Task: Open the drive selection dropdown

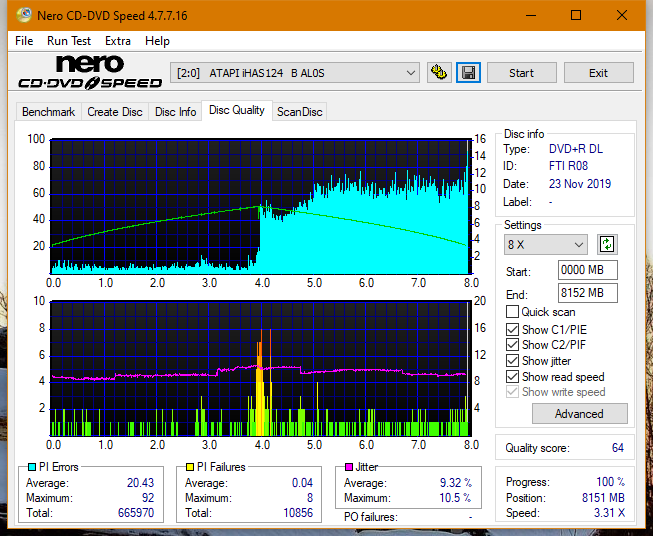Action: click(x=295, y=73)
